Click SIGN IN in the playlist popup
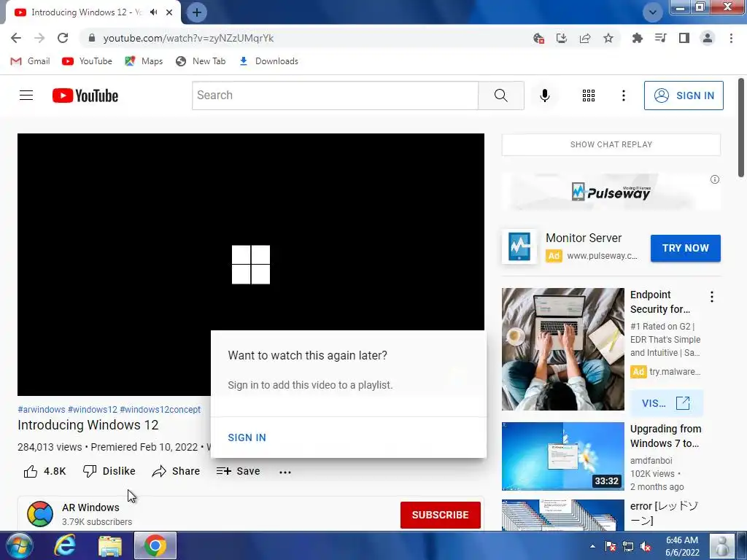 point(247,437)
